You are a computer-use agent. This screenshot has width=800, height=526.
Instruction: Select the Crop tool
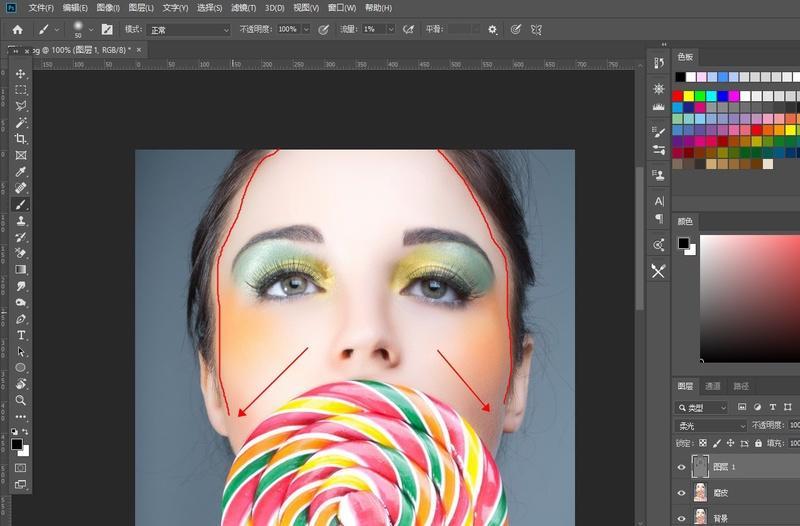coord(20,139)
